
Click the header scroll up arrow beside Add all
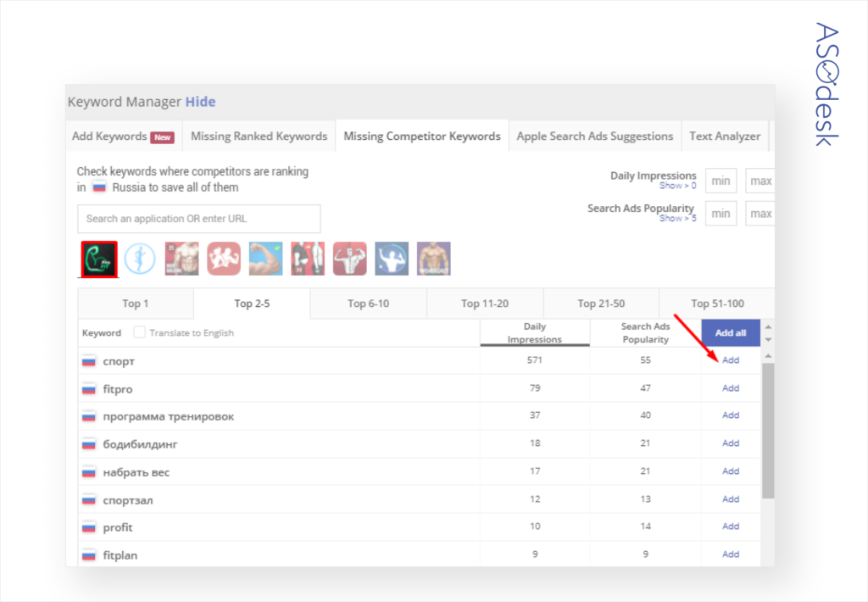click(768, 326)
